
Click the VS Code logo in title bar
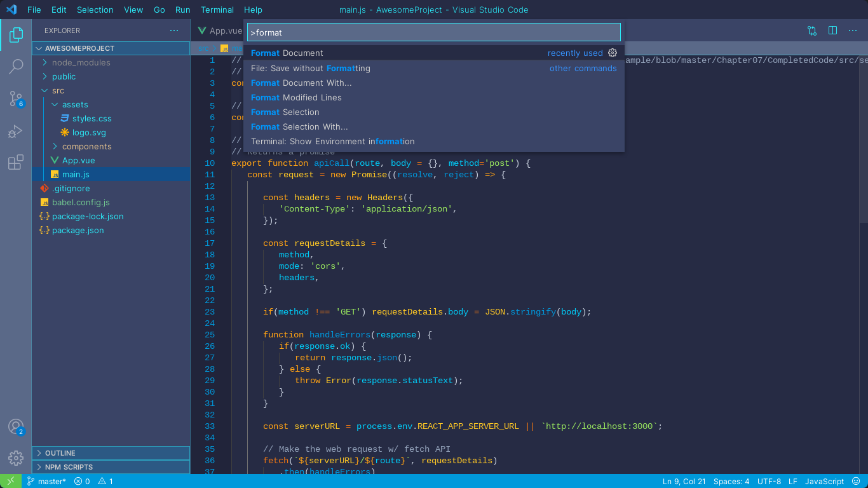pos(11,10)
